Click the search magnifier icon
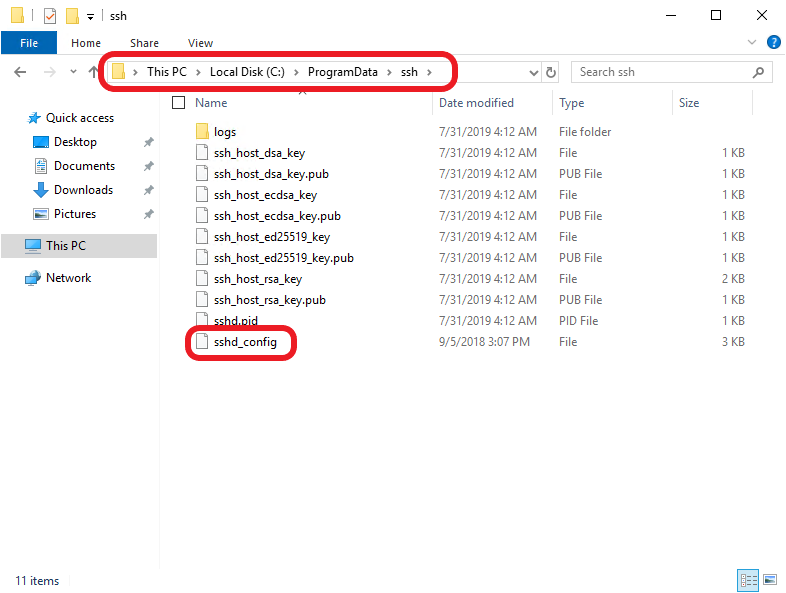 point(759,72)
